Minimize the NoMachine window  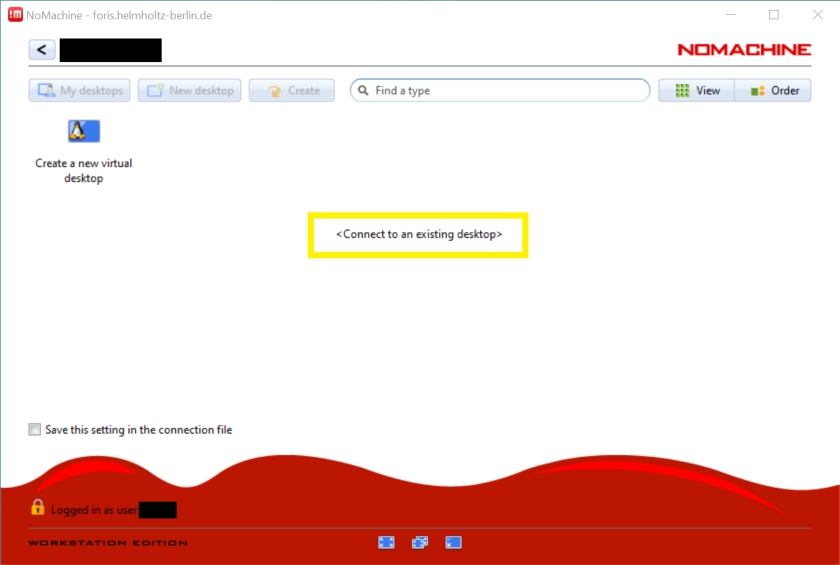pyautogui.click(x=727, y=15)
